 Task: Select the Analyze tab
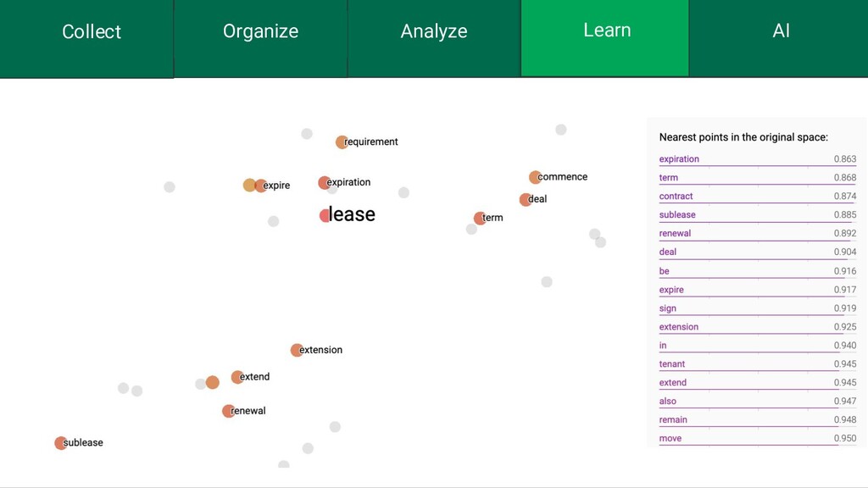(433, 32)
